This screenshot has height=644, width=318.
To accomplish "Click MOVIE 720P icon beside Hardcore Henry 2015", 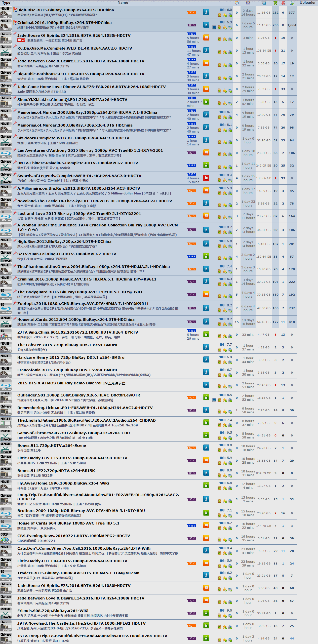I will click(x=6, y=360).
